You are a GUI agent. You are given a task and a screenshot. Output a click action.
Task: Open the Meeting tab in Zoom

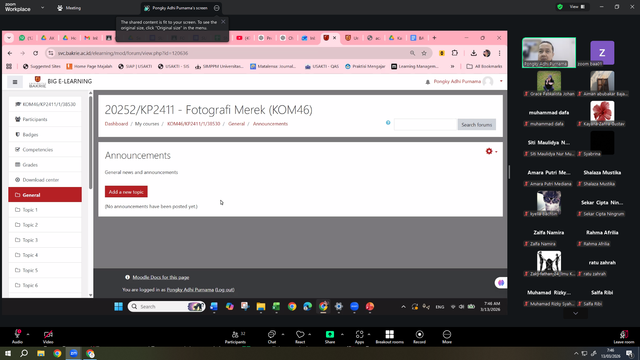tap(69, 8)
